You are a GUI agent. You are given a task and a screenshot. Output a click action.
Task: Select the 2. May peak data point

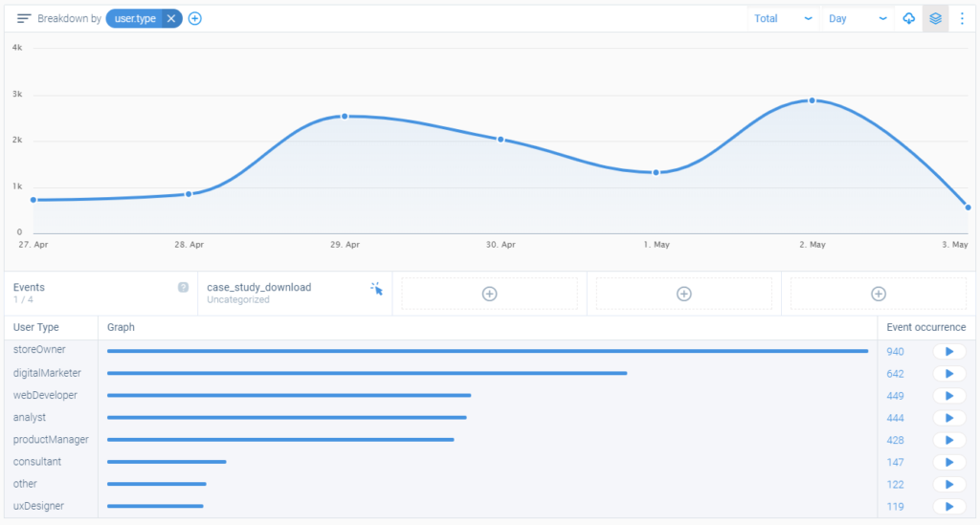click(x=812, y=100)
